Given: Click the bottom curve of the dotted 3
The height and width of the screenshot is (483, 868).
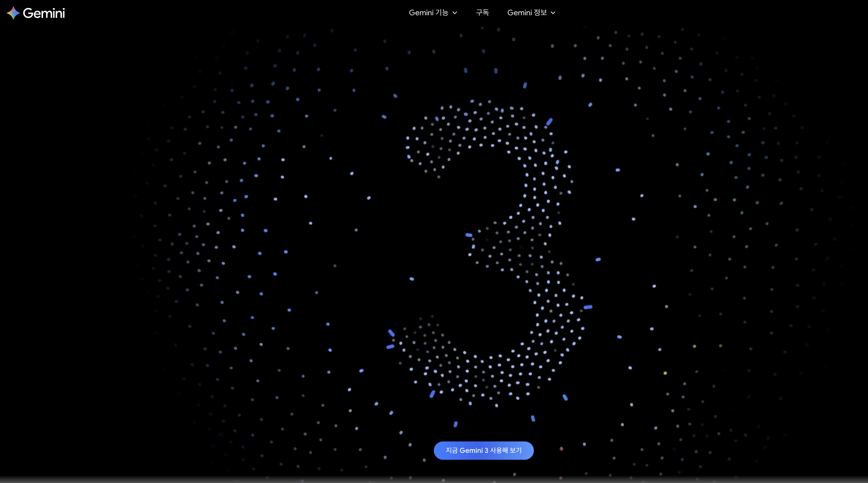Looking at the screenshot, I should pos(491,375).
